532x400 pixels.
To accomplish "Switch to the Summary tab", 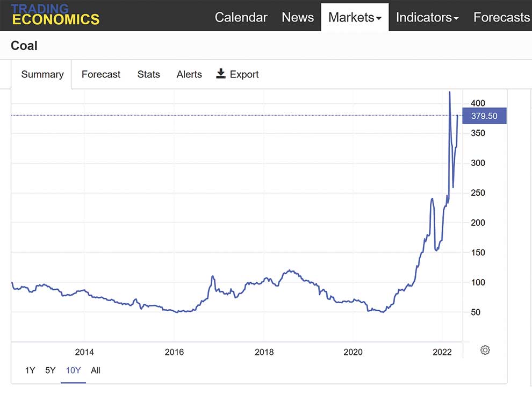I will [42, 75].
